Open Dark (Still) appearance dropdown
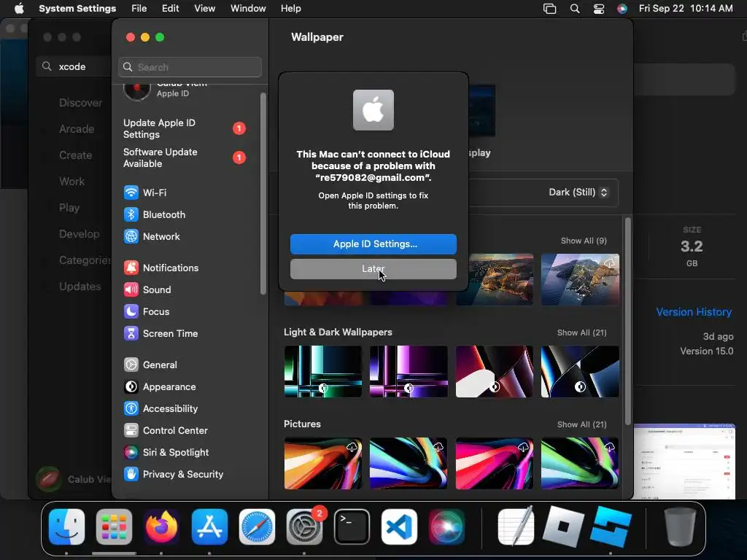 tap(578, 192)
